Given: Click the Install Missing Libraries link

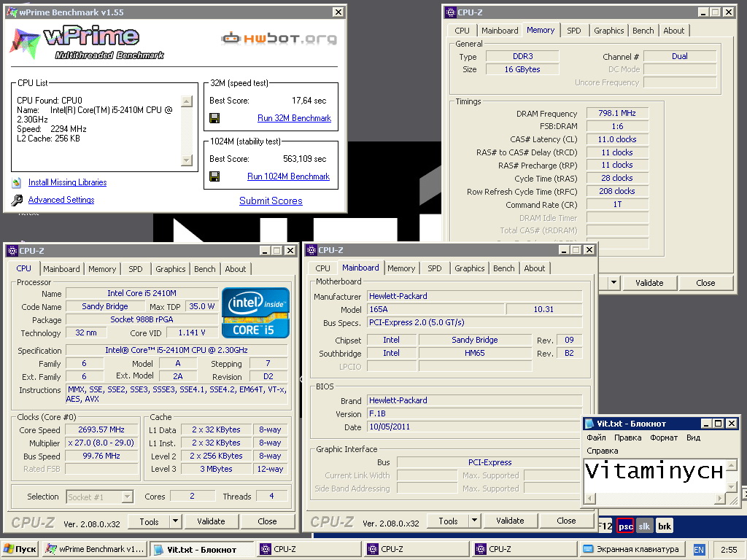Looking at the screenshot, I should [67, 182].
